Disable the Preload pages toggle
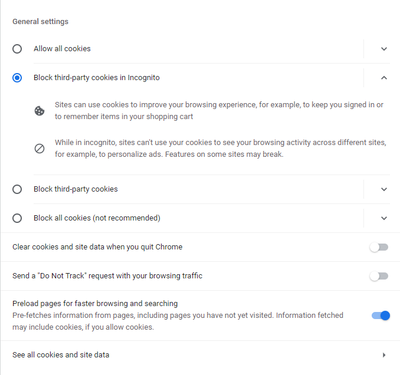The height and width of the screenshot is (375, 400). (x=381, y=315)
